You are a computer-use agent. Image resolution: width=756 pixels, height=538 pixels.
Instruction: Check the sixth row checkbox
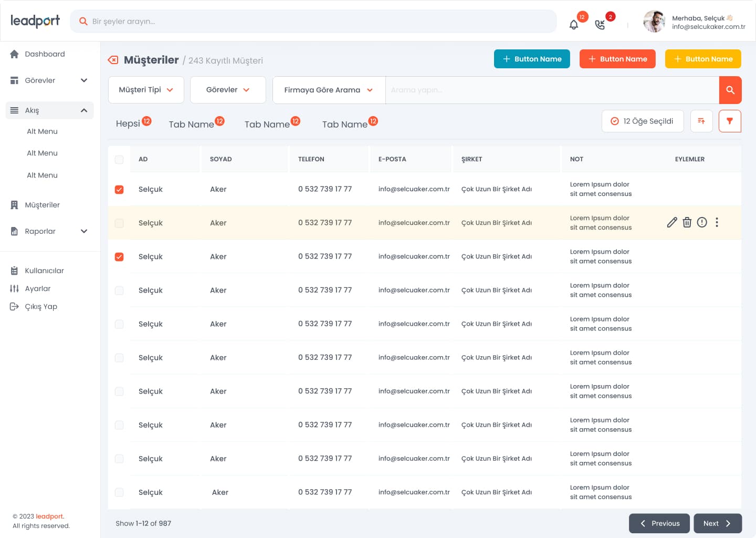119,357
